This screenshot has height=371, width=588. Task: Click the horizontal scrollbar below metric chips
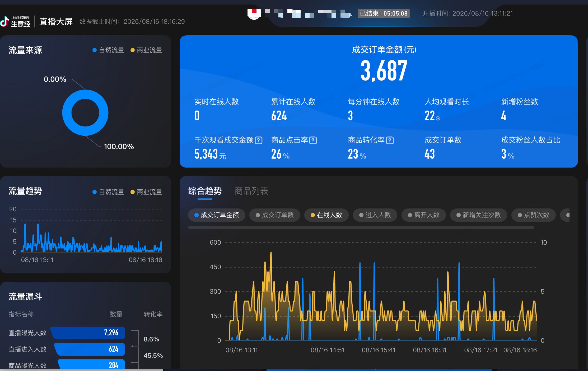pyautogui.click(x=361, y=227)
